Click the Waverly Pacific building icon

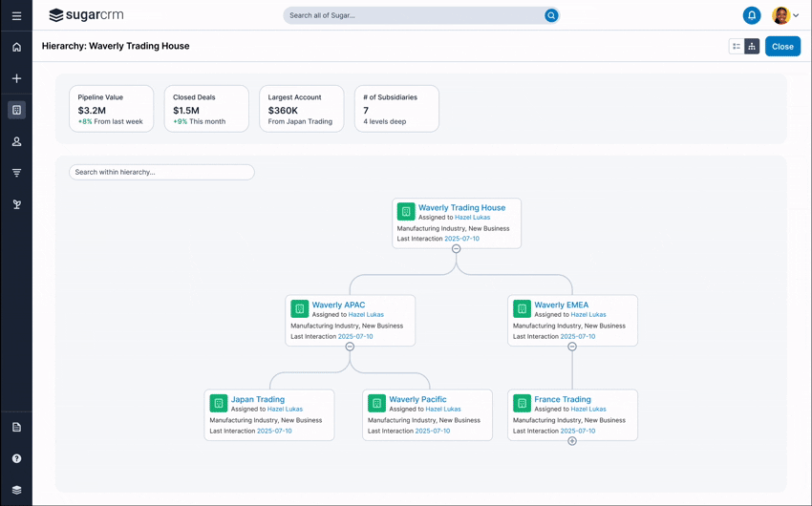(x=376, y=403)
